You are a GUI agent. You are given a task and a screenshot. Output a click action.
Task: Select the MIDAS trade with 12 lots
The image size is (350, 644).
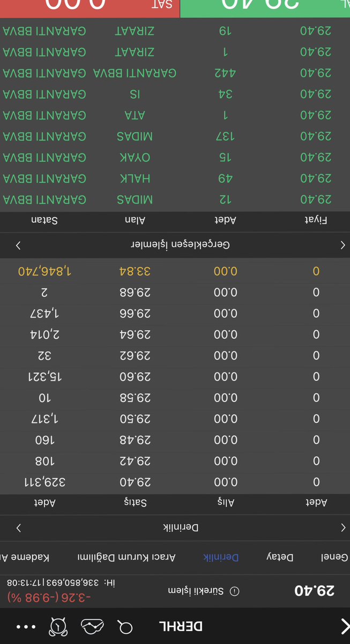point(175,200)
